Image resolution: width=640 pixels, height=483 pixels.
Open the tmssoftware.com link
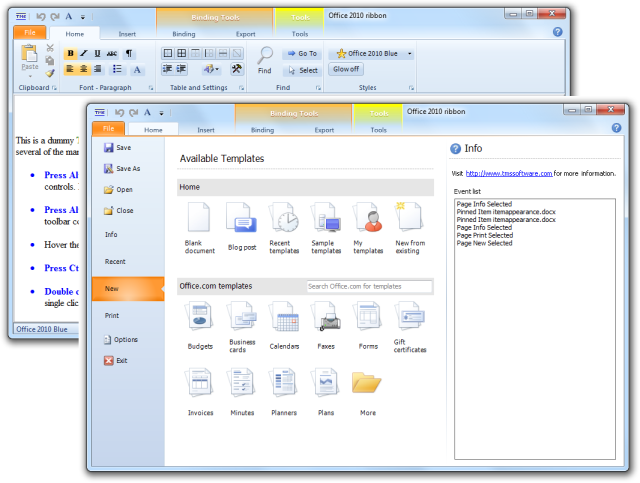[509, 174]
